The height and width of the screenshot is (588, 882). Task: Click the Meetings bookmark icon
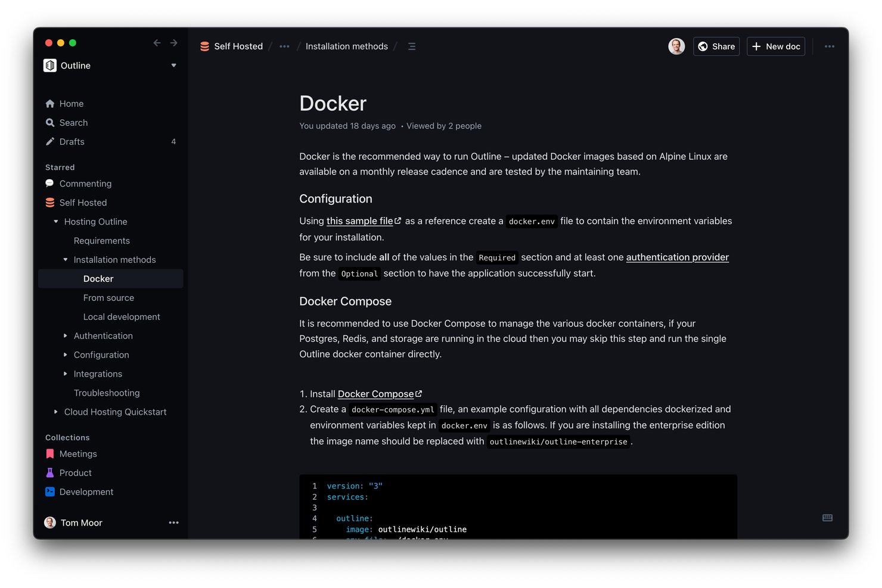[x=50, y=454]
